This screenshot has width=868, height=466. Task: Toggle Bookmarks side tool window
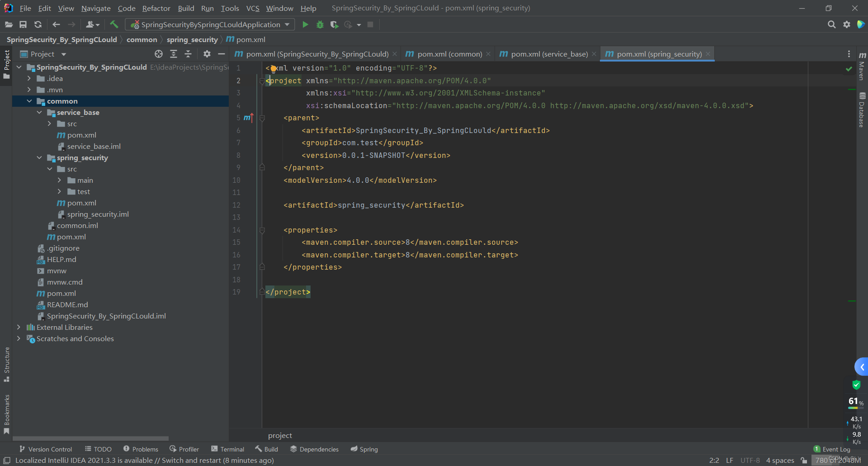click(x=6, y=415)
